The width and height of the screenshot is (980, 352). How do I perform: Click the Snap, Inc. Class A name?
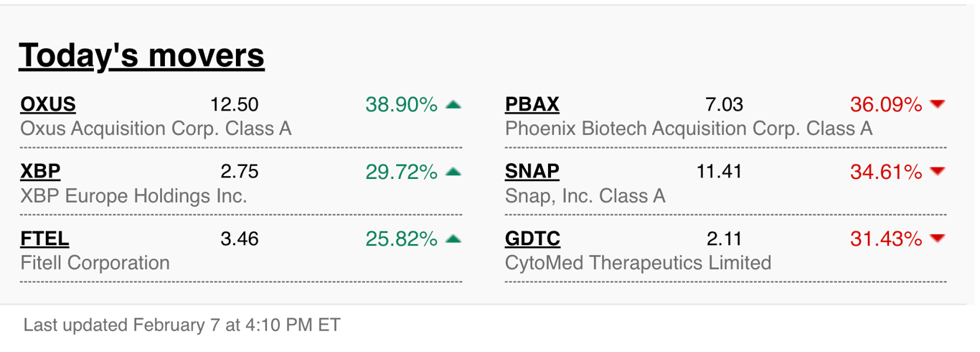point(585,196)
